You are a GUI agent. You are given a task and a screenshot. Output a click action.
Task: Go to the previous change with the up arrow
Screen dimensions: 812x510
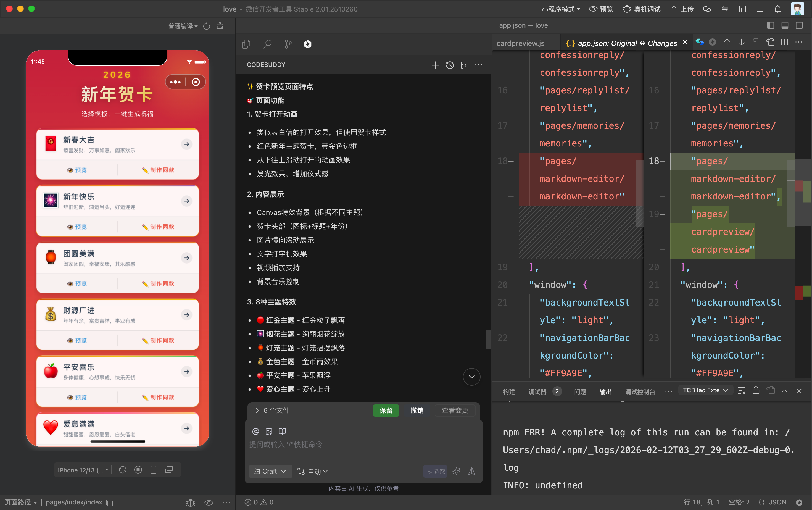[727, 42]
